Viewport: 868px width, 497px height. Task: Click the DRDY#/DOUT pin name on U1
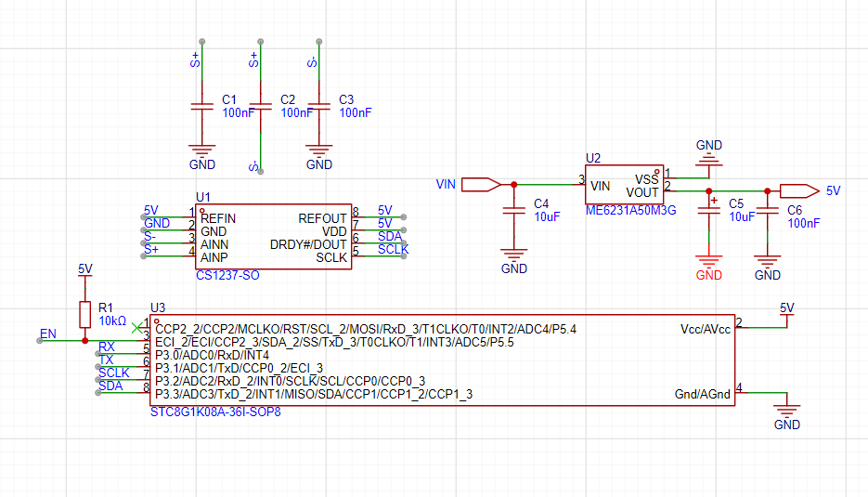click(308, 245)
